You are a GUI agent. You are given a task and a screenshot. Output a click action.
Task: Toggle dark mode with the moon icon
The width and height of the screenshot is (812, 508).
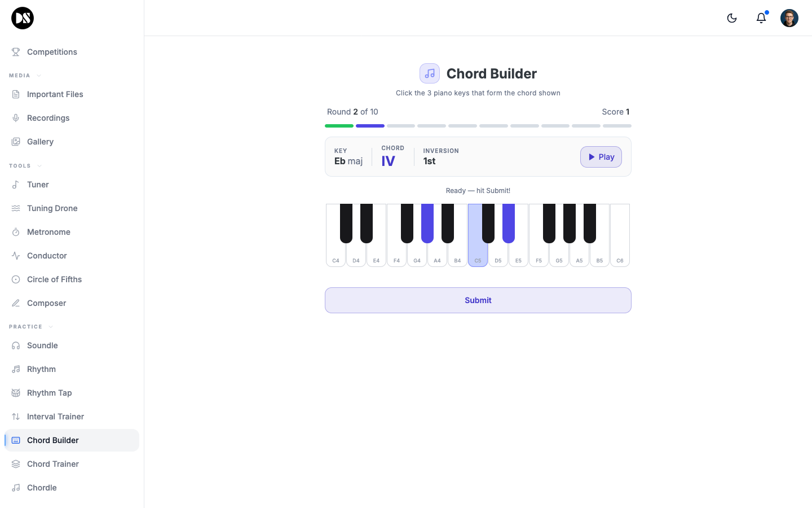(x=731, y=17)
